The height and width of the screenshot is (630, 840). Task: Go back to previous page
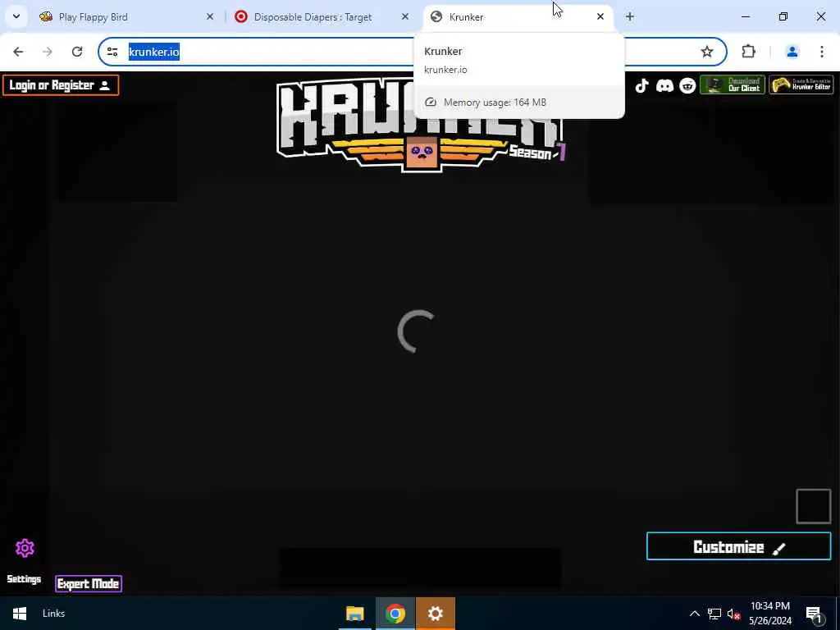[x=18, y=52]
